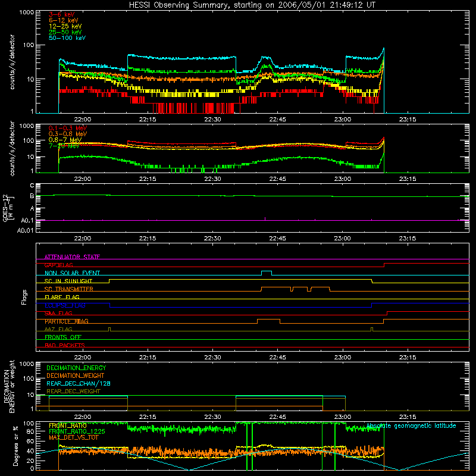Select the BAD_PACKETS flag label
This screenshot has height=476, width=476.
(x=65, y=345)
